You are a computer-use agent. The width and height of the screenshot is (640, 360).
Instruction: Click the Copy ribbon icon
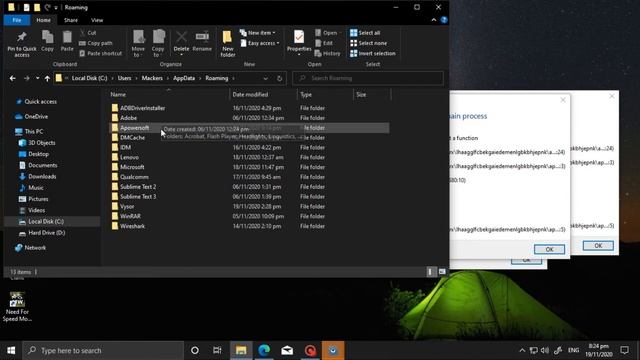coord(47,41)
